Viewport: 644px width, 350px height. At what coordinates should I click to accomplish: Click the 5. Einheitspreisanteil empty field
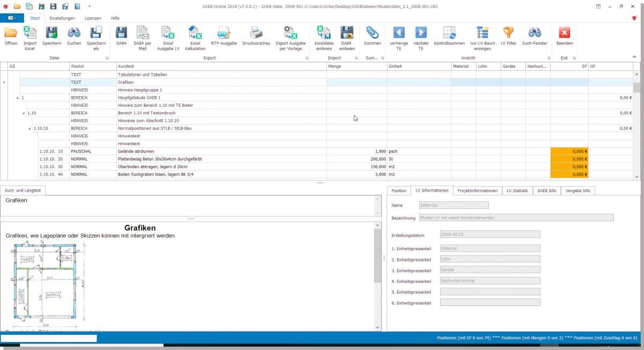click(489, 291)
